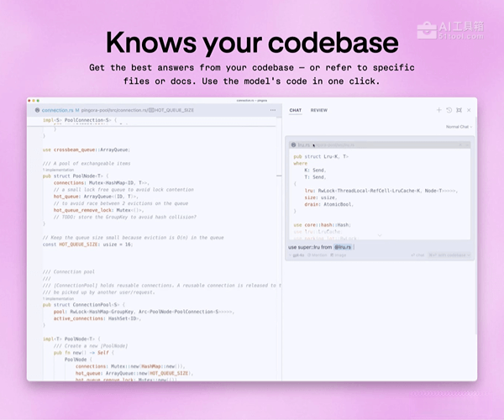Switch to the REVIEW tab
The height and width of the screenshot is (420, 504).
[x=319, y=110]
